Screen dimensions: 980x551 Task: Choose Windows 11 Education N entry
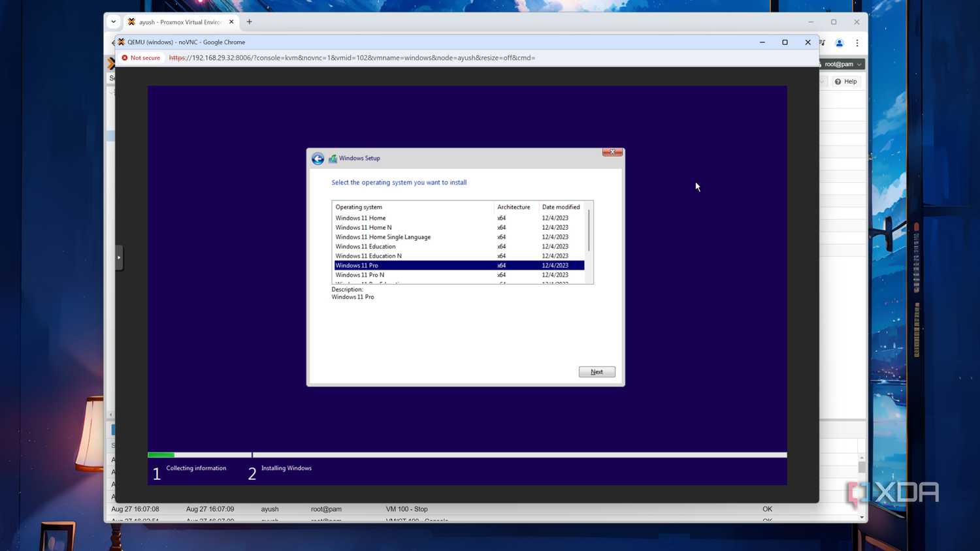coord(459,256)
